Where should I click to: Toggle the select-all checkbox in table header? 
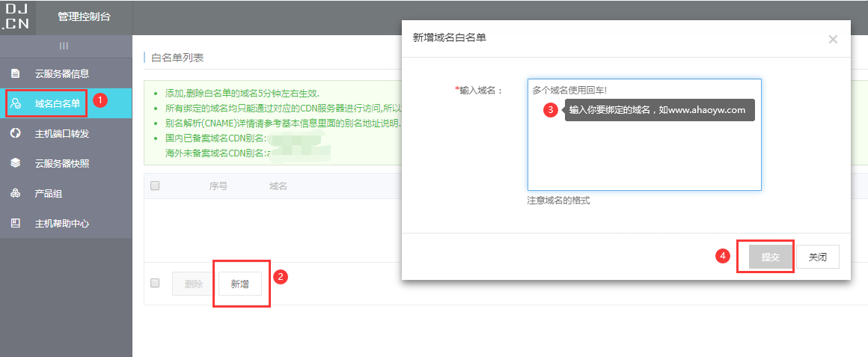(155, 186)
